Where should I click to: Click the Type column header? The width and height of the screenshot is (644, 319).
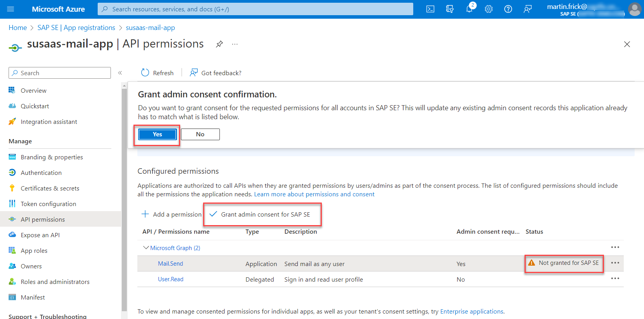click(x=252, y=231)
